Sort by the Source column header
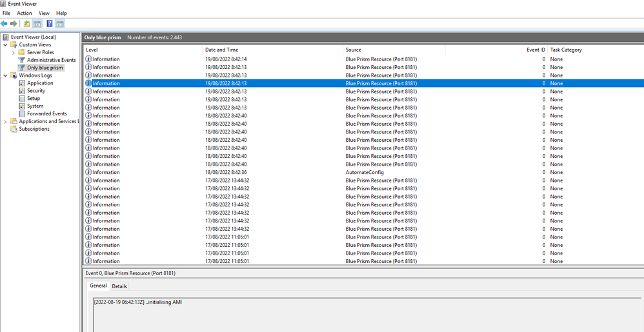 tap(394, 50)
